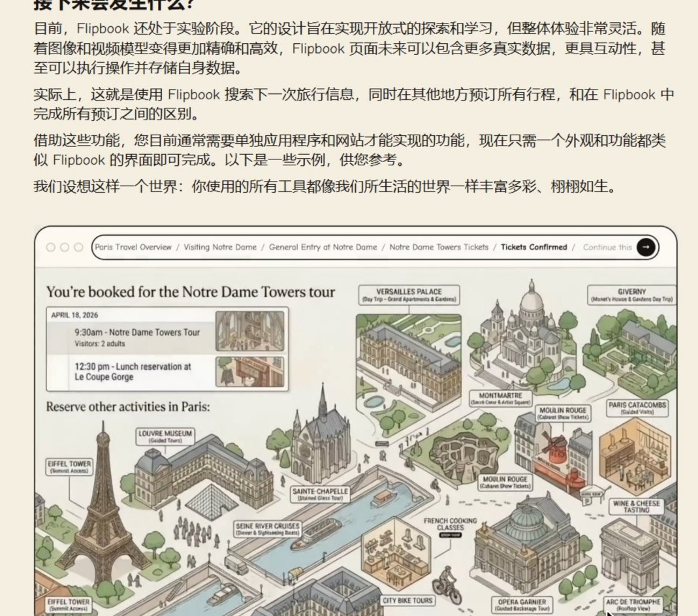Viewport: 698px width, 616px height.
Task: Click the tour boat on the Seine
Action: pyautogui.click(x=317, y=534)
